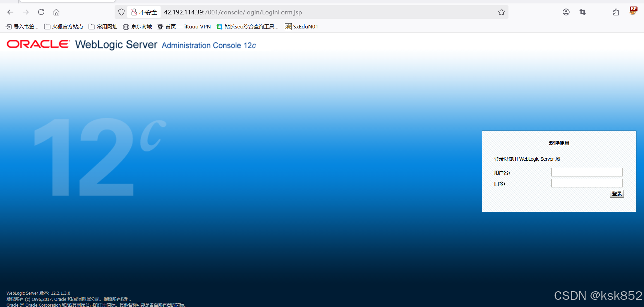644x307 pixels.
Task: Open the 首页 — iKuuu VPN bookmark
Action: [184, 26]
